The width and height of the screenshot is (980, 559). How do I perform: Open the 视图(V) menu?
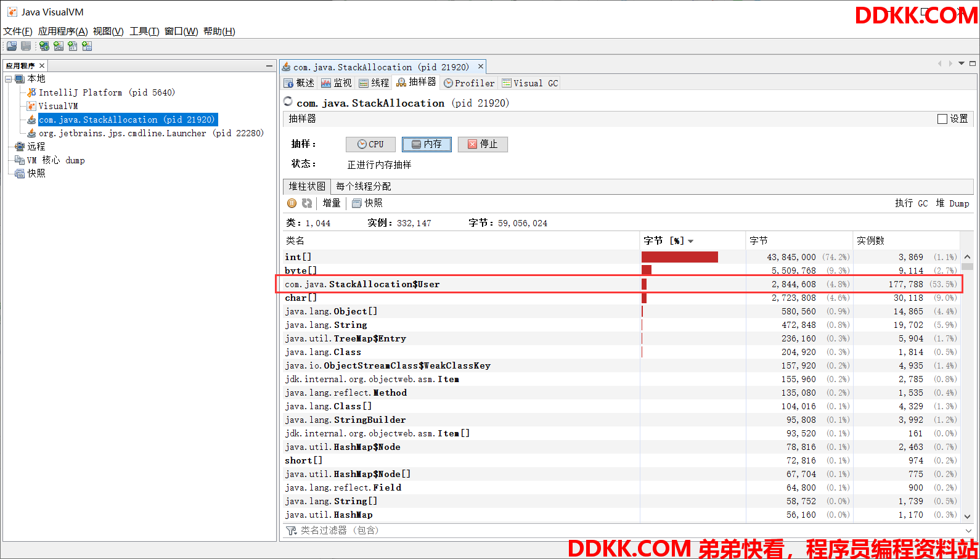[x=108, y=31]
